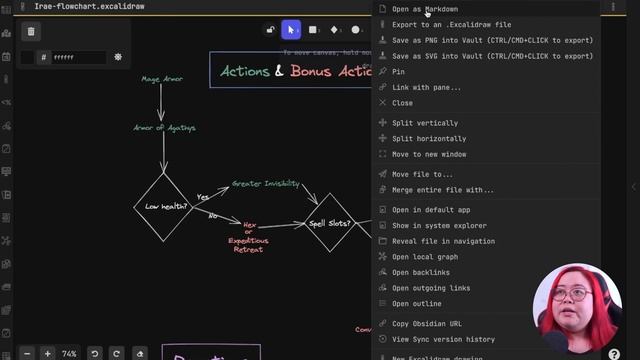Edit the hex color input field
Viewport: 640px width, 360px height.
pyautogui.click(x=79, y=58)
